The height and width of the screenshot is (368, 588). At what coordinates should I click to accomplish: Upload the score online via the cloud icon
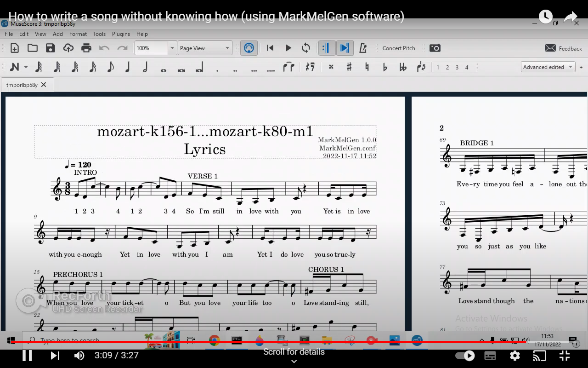tap(68, 48)
